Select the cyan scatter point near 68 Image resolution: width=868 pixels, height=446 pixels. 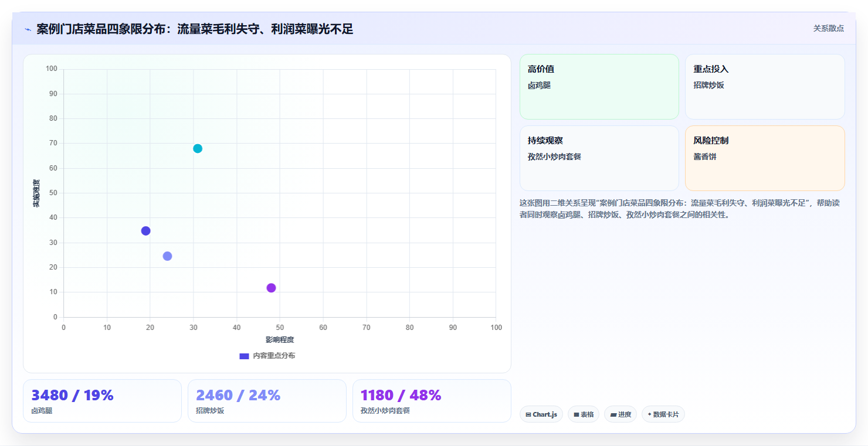pos(198,148)
